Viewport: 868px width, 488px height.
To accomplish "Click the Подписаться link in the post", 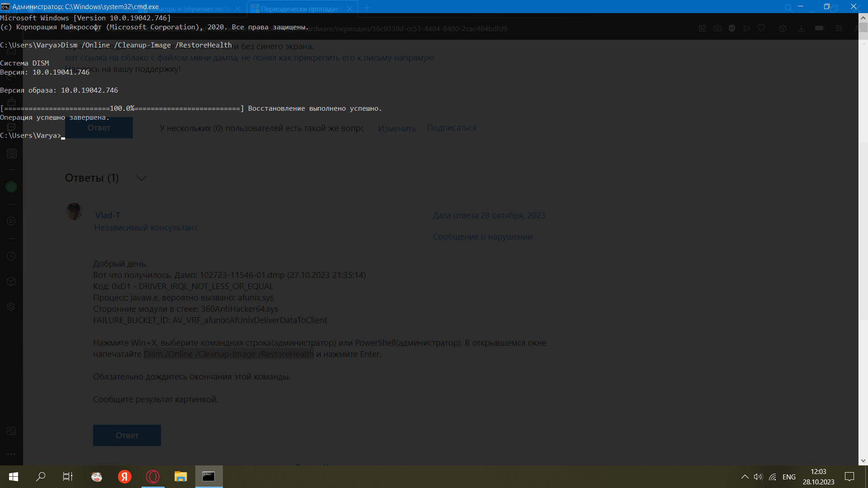I will [x=451, y=127].
